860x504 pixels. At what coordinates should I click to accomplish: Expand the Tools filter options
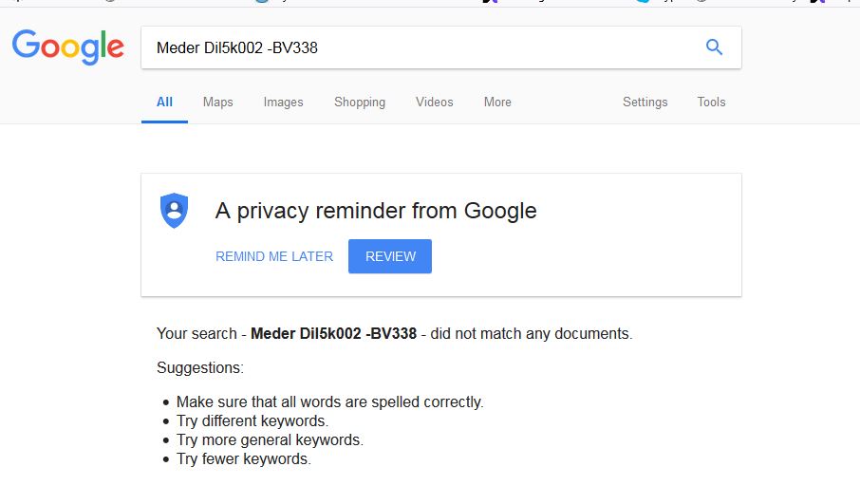[711, 102]
